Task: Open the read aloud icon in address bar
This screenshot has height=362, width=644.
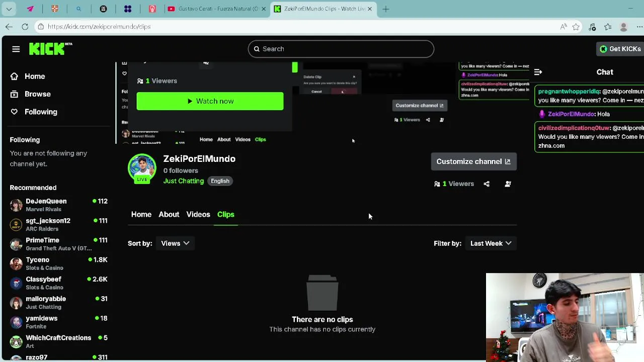Action: pyautogui.click(x=563, y=27)
